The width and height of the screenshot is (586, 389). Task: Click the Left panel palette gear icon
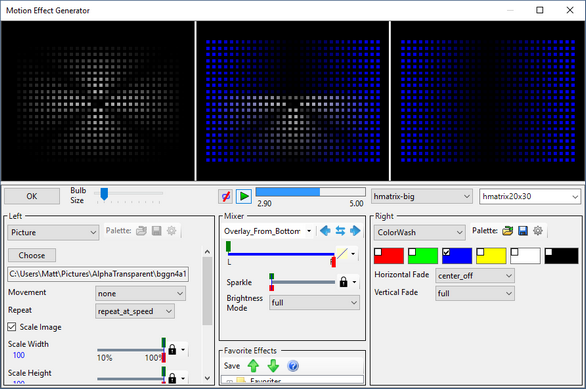click(x=172, y=231)
